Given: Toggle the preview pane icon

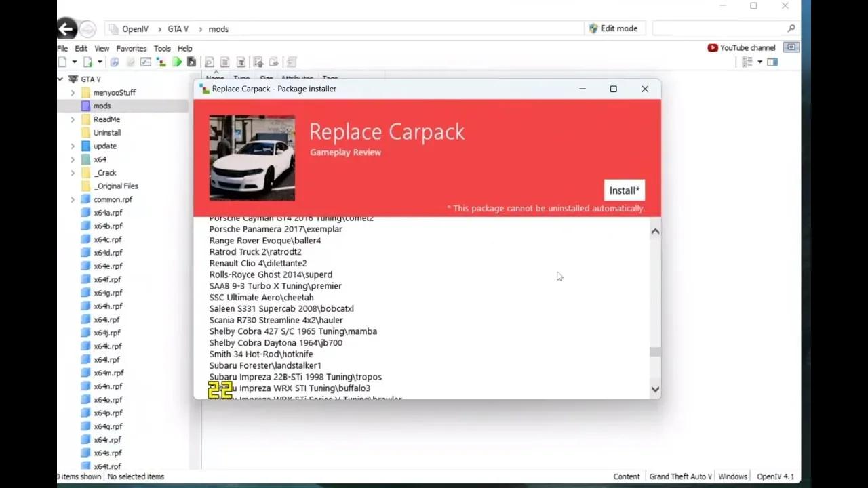Looking at the screenshot, I should 772,62.
